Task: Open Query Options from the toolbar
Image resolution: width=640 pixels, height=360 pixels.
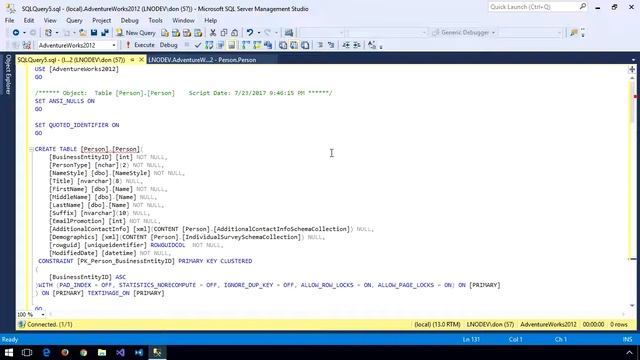Action: point(220,45)
